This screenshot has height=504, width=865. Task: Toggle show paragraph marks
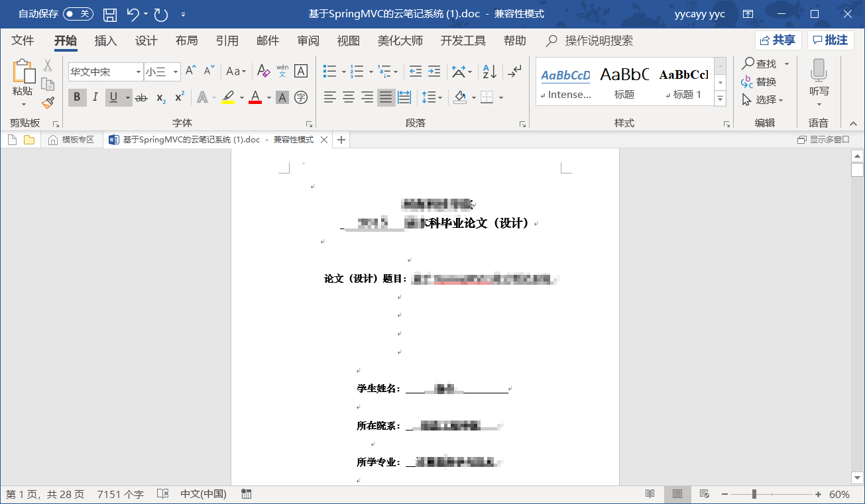pos(514,71)
